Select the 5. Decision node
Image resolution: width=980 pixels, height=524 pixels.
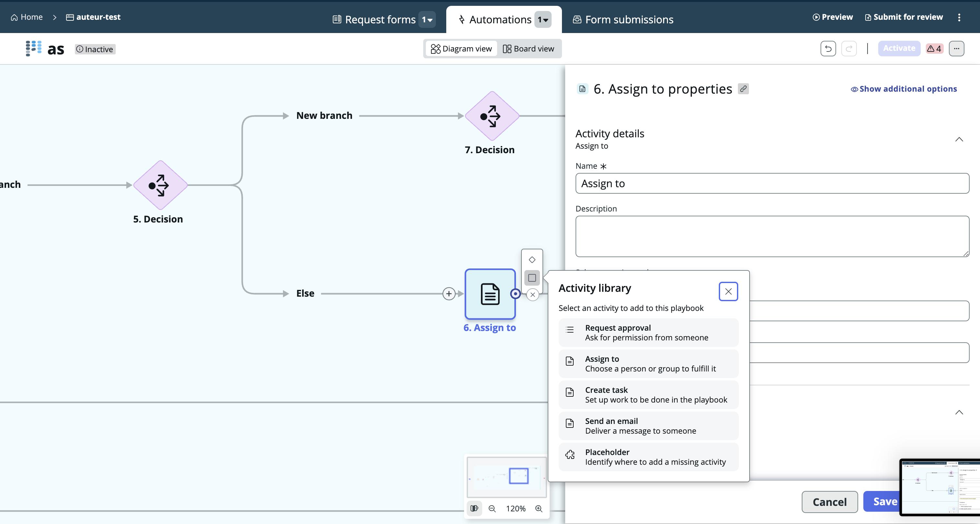click(160, 185)
